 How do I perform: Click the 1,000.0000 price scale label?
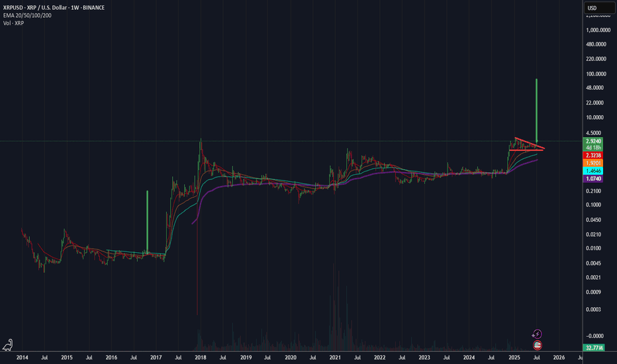(598, 30)
